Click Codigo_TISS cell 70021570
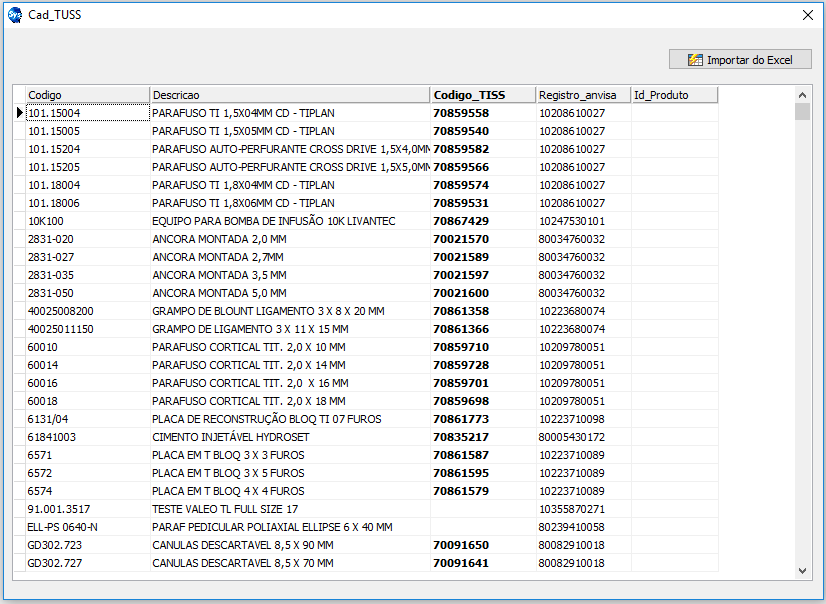Image resolution: width=826 pixels, height=604 pixels. (x=461, y=239)
